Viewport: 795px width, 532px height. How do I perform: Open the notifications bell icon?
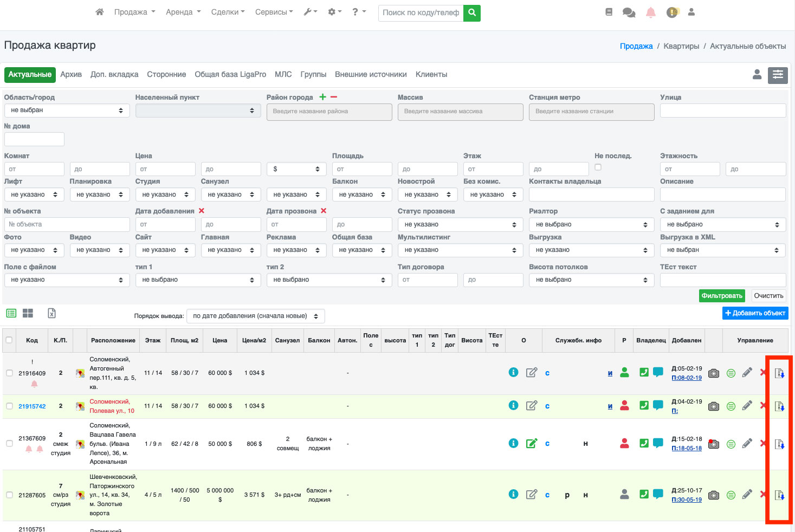click(x=651, y=12)
